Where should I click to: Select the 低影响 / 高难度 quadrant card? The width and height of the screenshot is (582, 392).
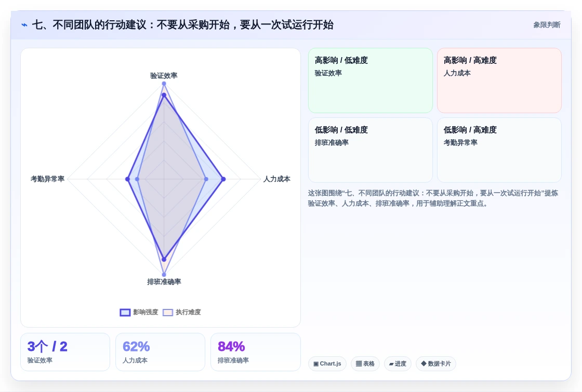pyautogui.click(x=499, y=150)
